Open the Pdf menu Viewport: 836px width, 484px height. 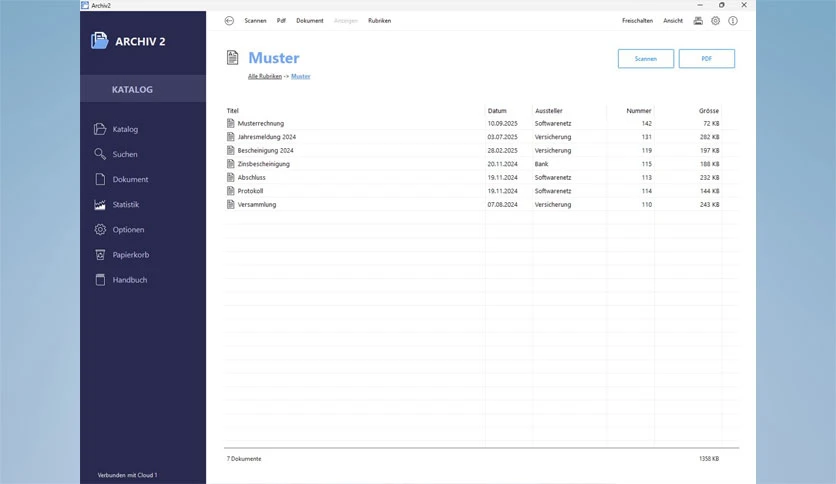pos(281,21)
